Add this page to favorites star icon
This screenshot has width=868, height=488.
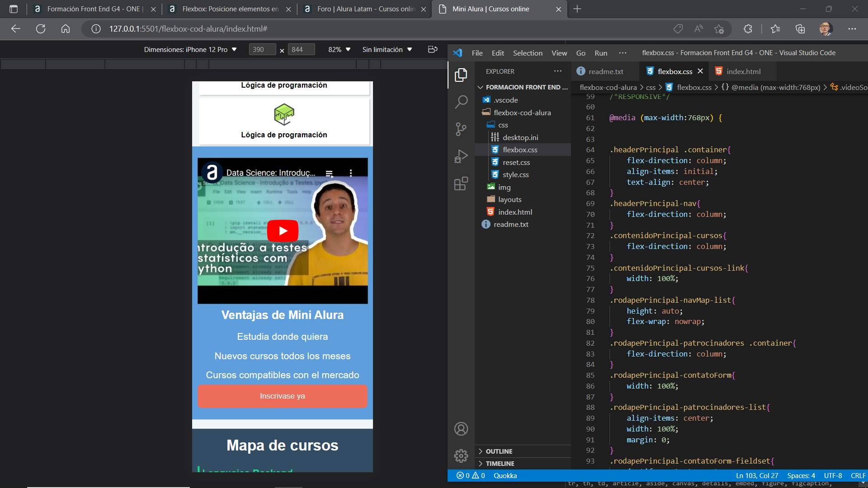pos(719,29)
